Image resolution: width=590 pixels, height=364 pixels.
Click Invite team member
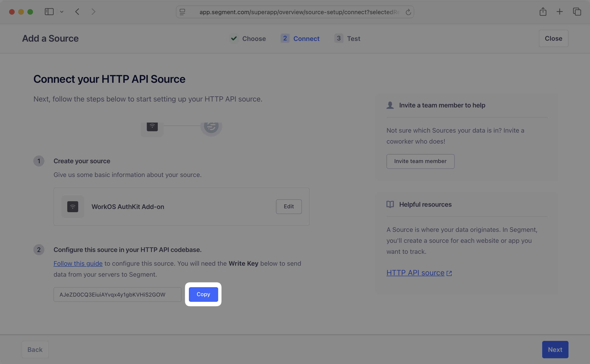[x=420, y=161]
